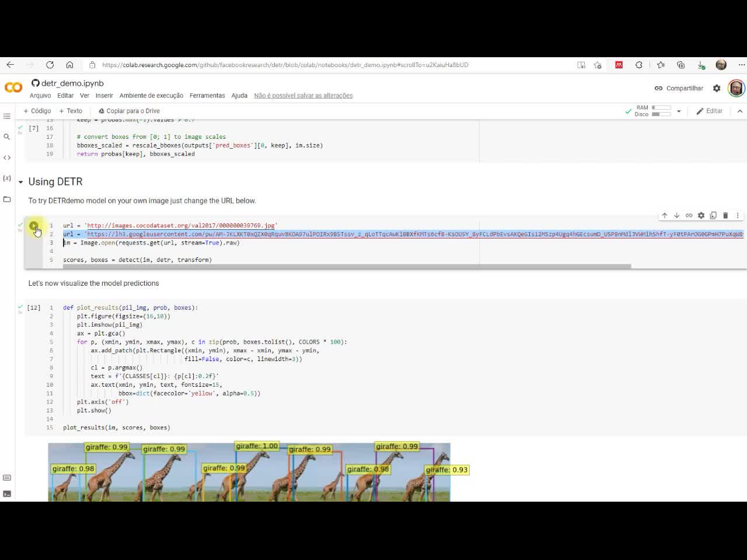Click the Editar pencil button in toolbar

coord(709,111)
